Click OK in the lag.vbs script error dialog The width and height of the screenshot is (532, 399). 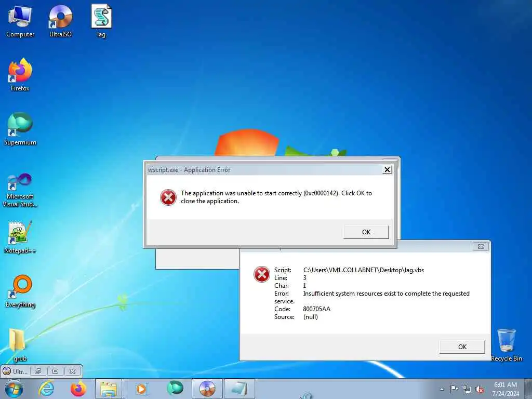462,347
